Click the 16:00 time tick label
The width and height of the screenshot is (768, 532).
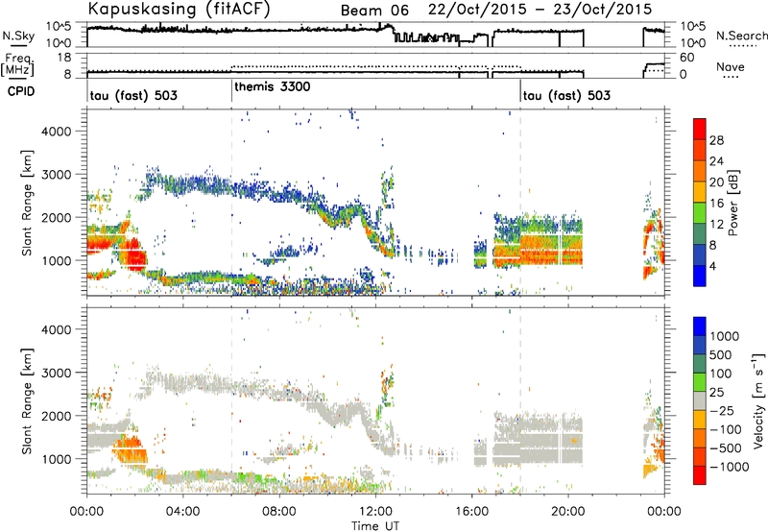coord(471,512)
